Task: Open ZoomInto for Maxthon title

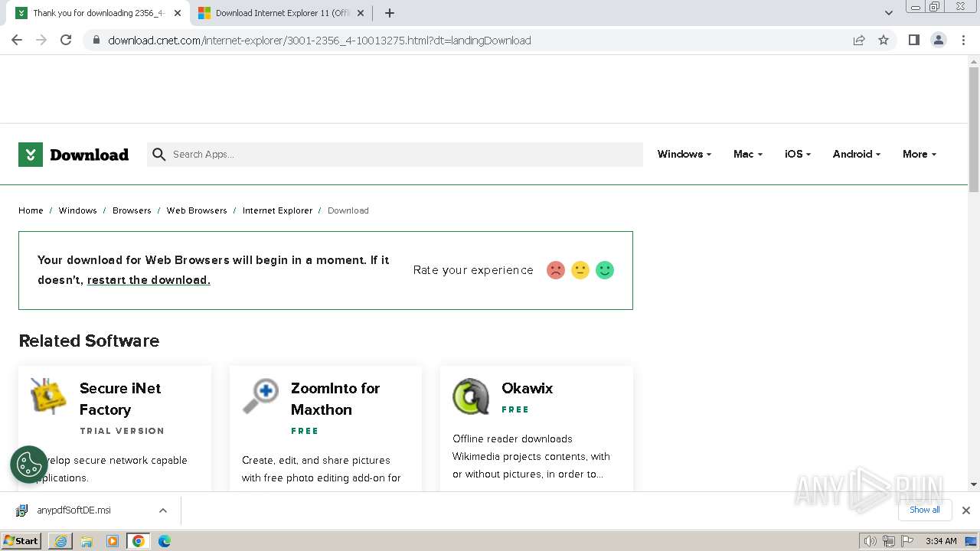Action: (335, 399)
